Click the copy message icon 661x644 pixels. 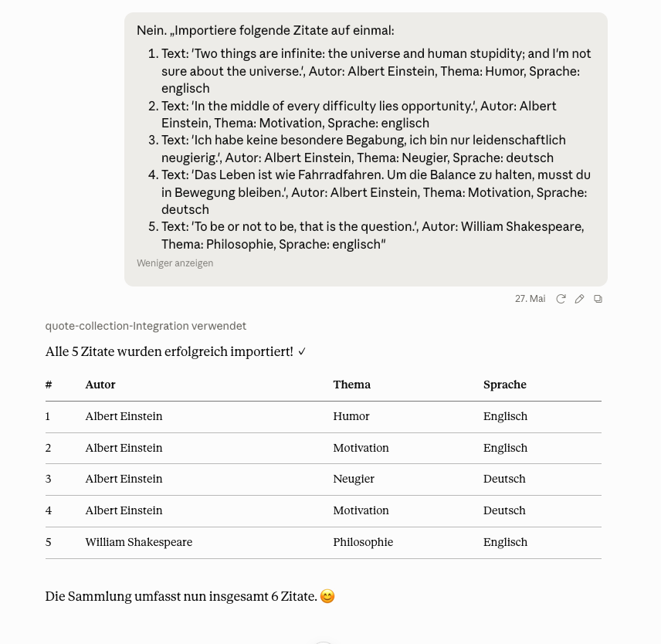click(x=598, y=299)
